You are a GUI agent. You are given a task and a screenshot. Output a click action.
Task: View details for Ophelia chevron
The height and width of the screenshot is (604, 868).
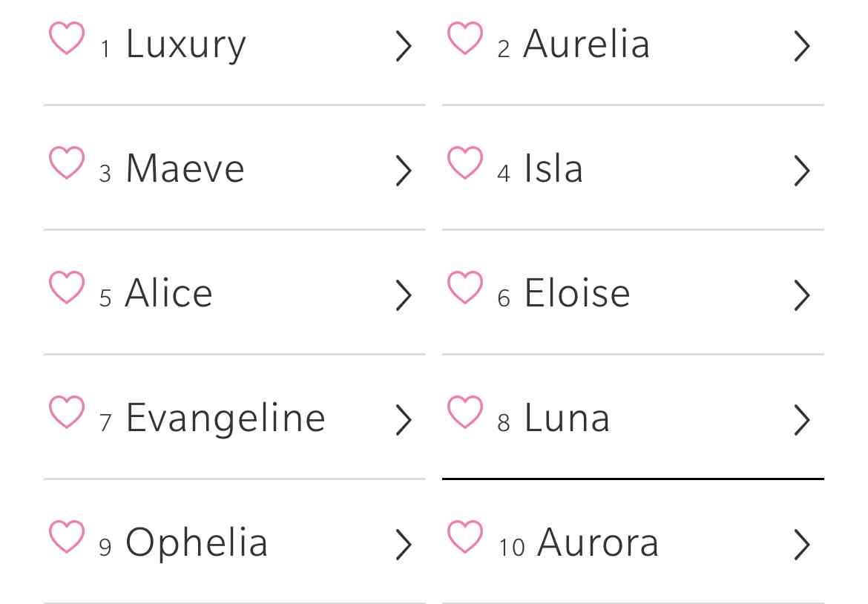(x=404, y=545)
